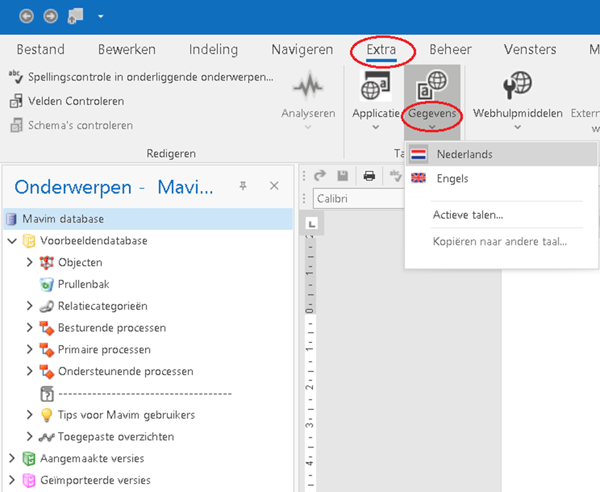Expand Primaire processen tree node
Image resolution: width=600 pixels, height=492 pixels.
29,350
